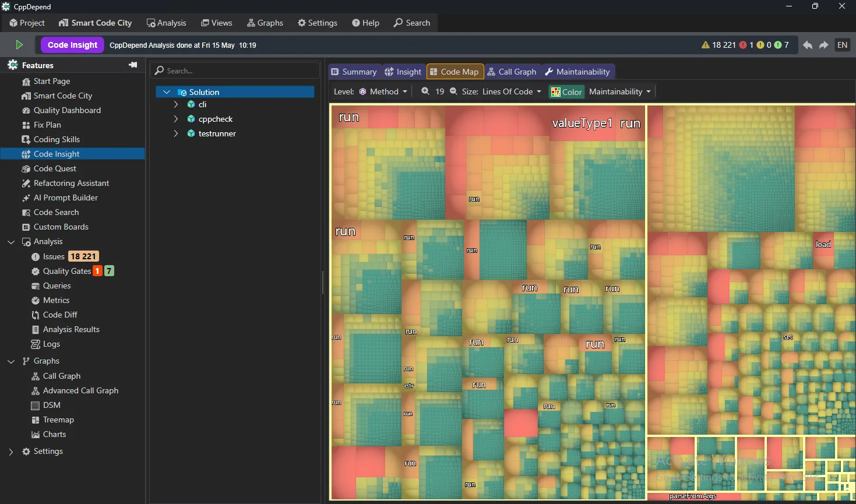Click the parseFromArgs block in code map
856x504 pixels.
coord(693,496)
